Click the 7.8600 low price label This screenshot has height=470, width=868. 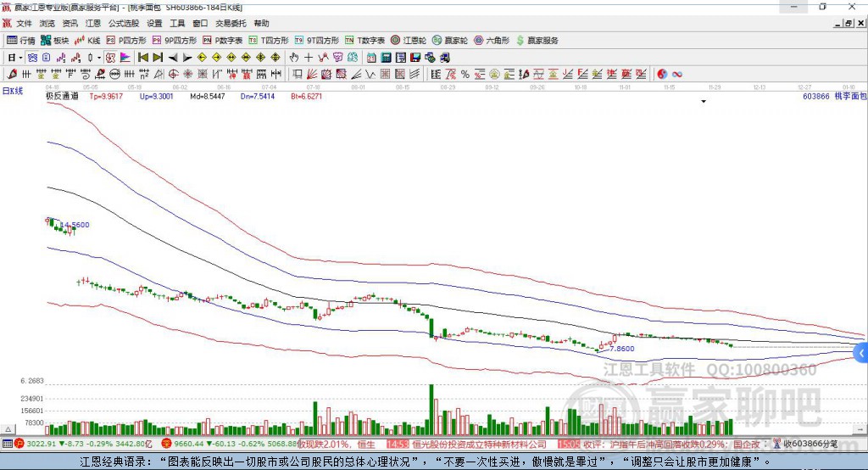[x=621, y=349]
